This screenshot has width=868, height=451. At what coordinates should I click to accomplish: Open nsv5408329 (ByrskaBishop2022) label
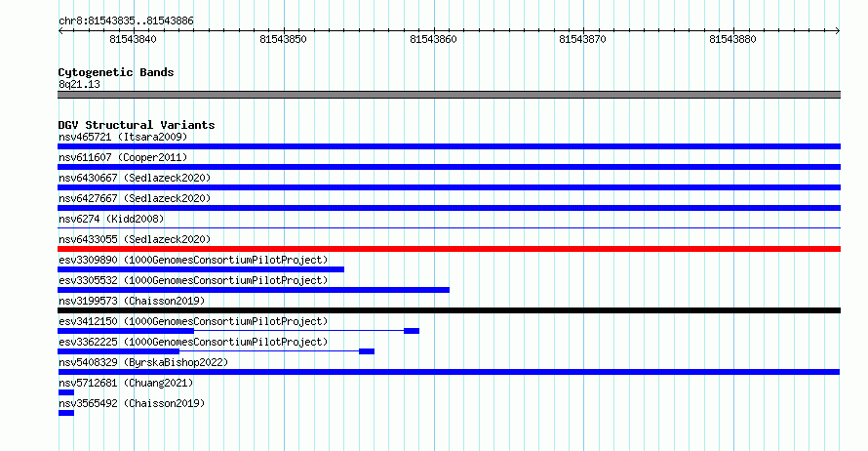tap(143, 362)
